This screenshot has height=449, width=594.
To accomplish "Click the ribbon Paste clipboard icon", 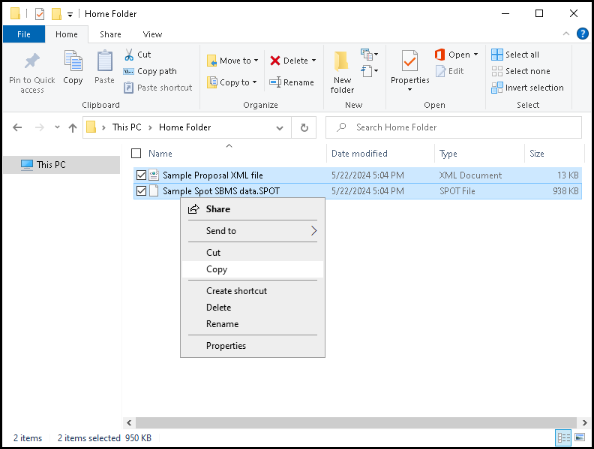I will point(104,61).
